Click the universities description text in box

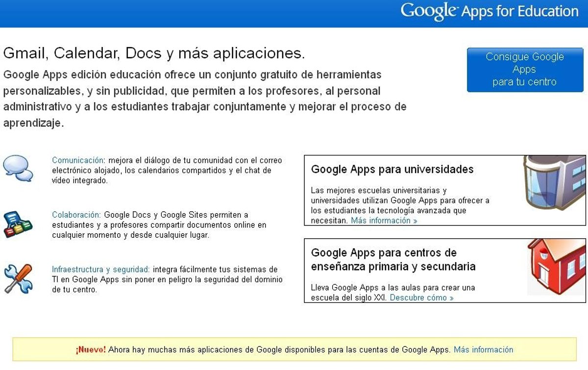(x=400, y=200)
